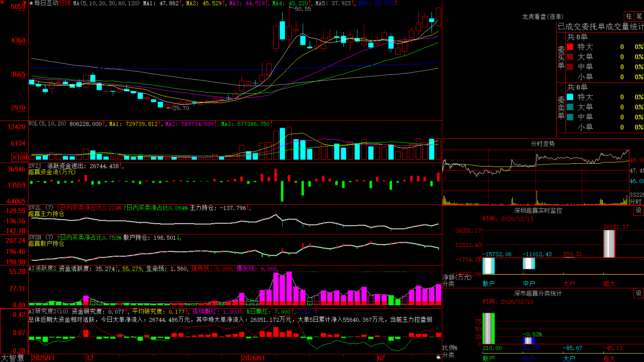Open MA(5,10,20,30,60,120) indicator parameters
Image resolution: width=644 pixels, height=362 pixels.
coord(107,3)
